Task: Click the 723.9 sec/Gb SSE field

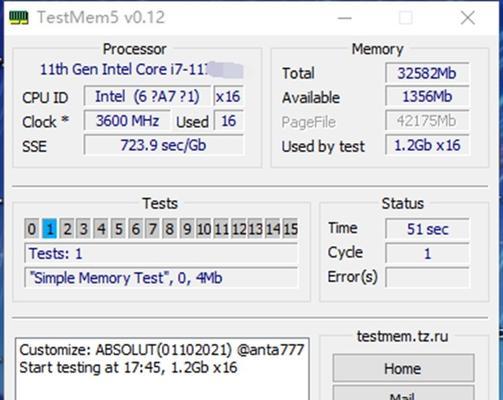Action: coord(164,145)
